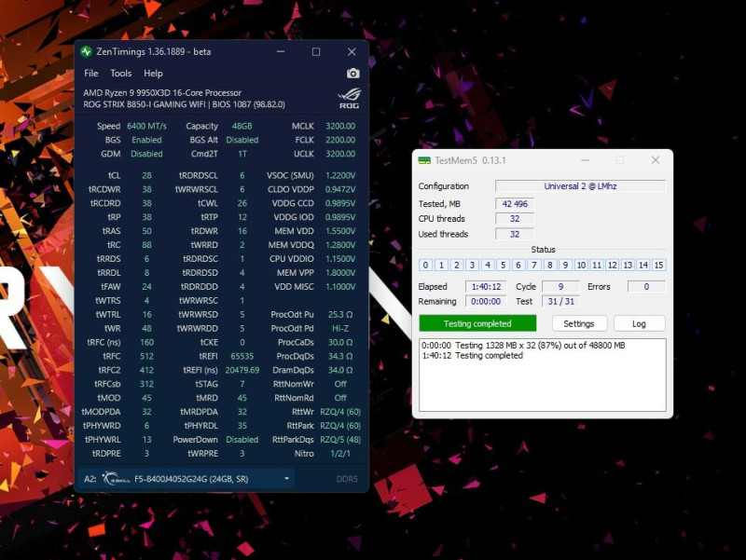Click the 'Testing 1328 MB x 32' log line
This screenshot has width=746, height=560.
523,345
